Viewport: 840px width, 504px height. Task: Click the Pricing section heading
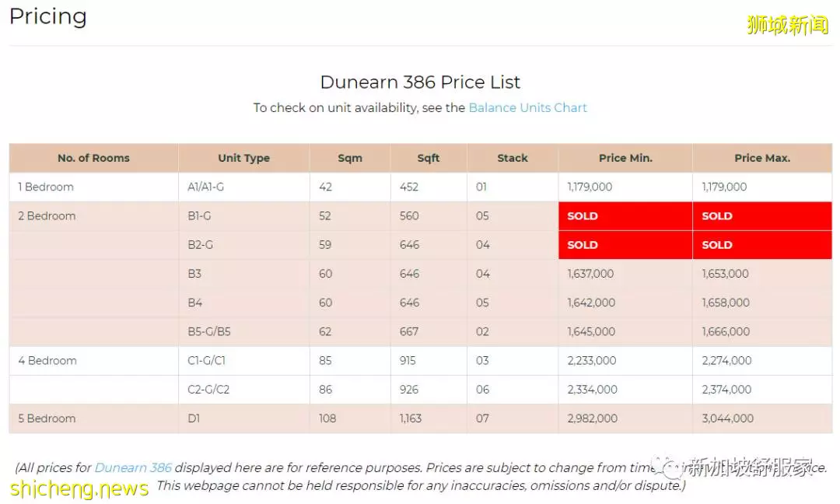pos(47,16)
